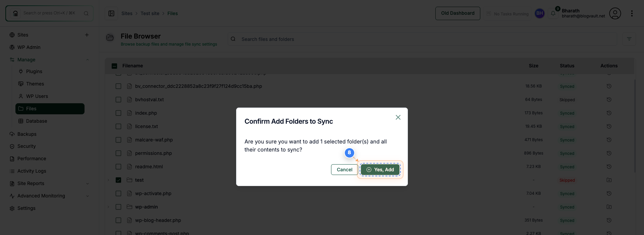Close the confirm dialog with the X icon
The image size is (644, 235).
click(x=398, y=117)
